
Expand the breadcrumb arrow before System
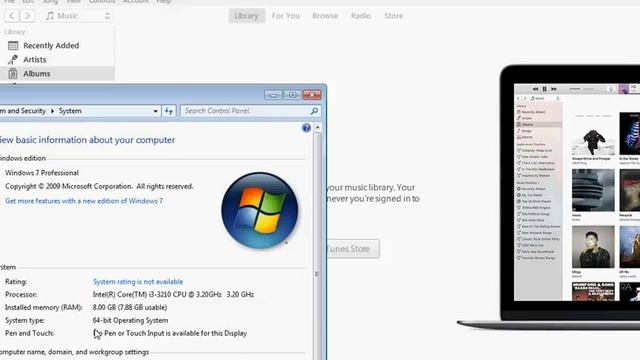point(52,111)
